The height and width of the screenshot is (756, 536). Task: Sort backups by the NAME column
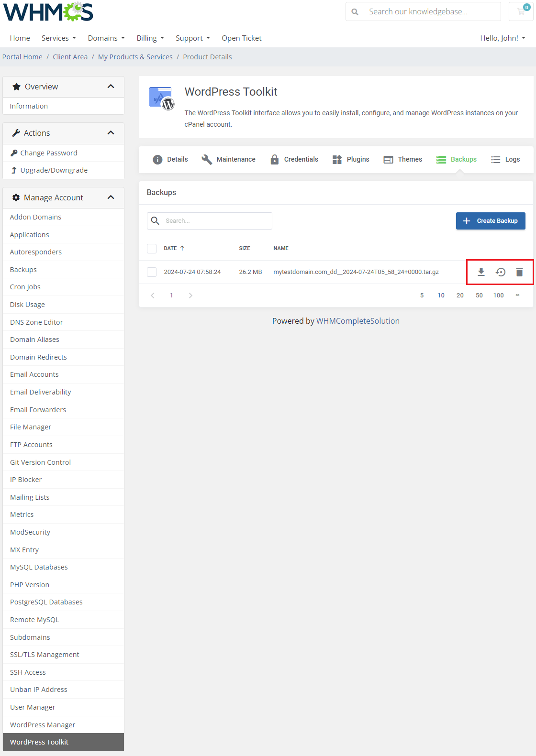click(x=281, y=249)
